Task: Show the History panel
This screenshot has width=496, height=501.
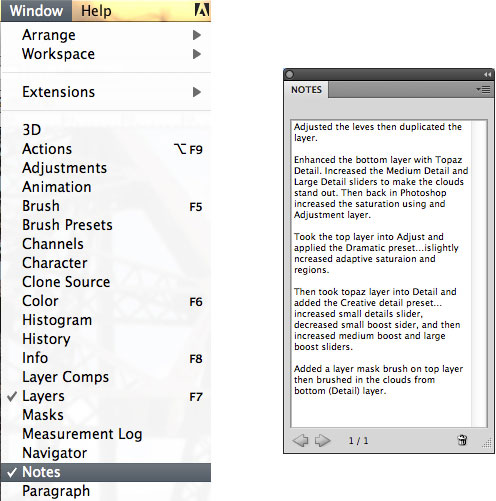Action: 106,339
